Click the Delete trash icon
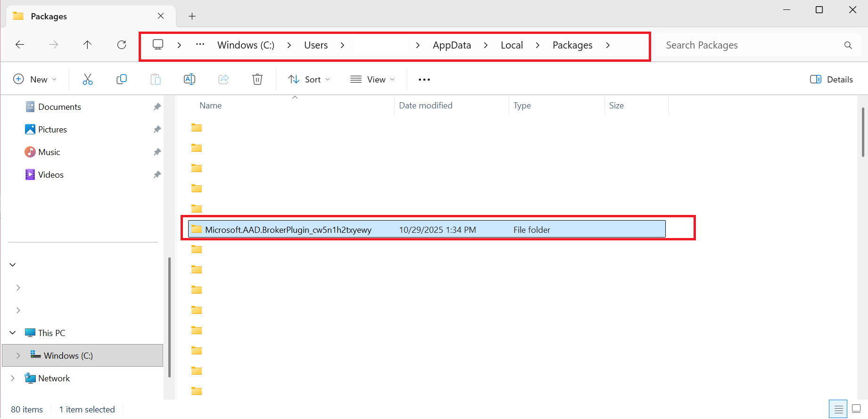Image resolution: width=868 pixels, height=419 pixels. tap(257, 79)
